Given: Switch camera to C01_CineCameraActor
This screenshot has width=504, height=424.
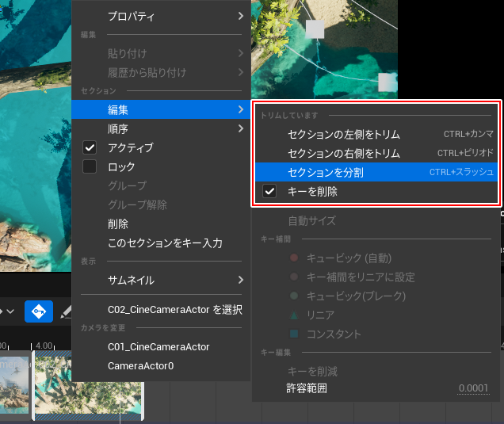Looking at the screenshot, I should [x=158, y=347].
